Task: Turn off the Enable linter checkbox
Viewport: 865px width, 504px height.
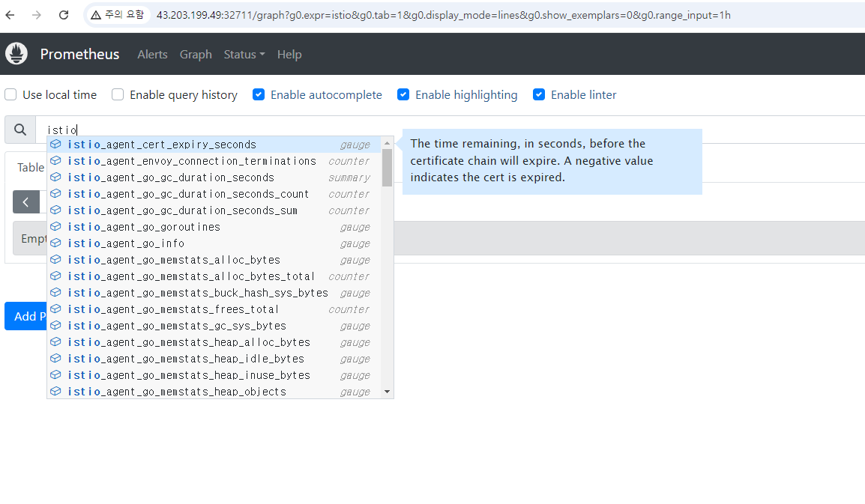Action: pos(539,95)
